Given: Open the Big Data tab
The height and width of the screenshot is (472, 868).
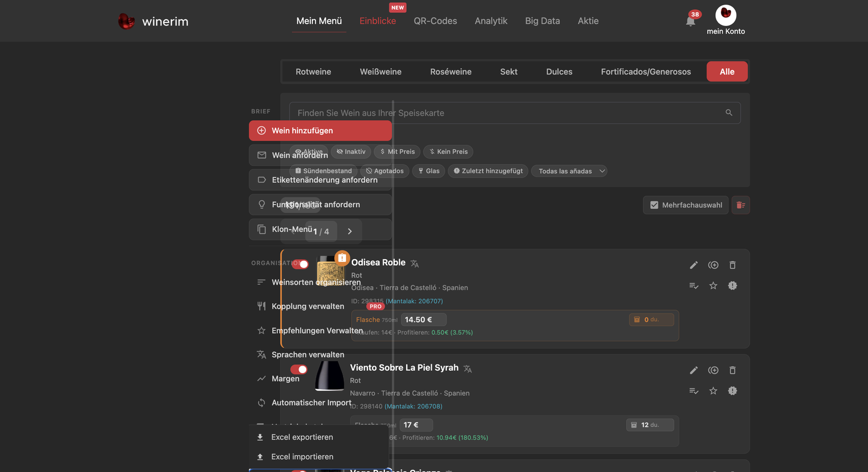Looking at the screenshot, I should click(x=542, y=21).
